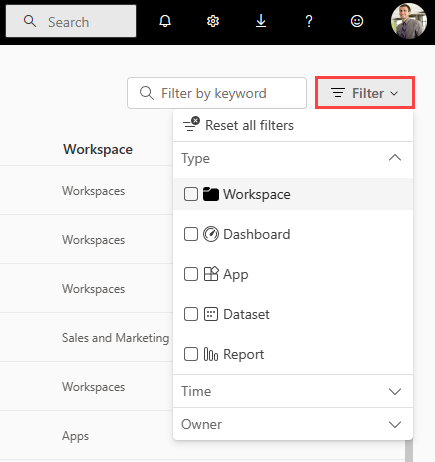
Task: Check the Dataset type checkbox
Action: coord(191,314)
